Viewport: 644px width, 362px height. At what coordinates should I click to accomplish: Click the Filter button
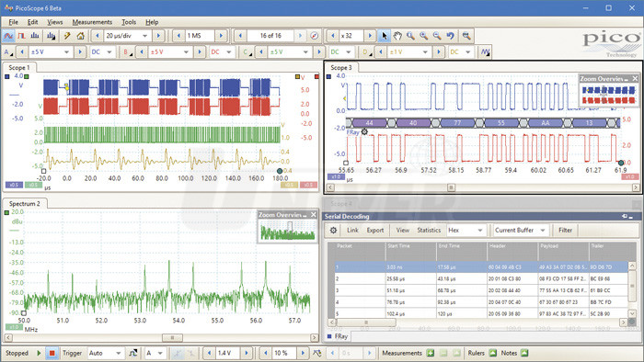(565, 231)
